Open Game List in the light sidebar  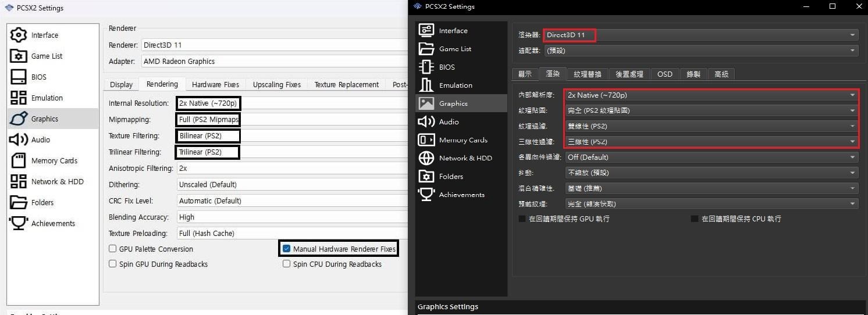coord(47,56)
